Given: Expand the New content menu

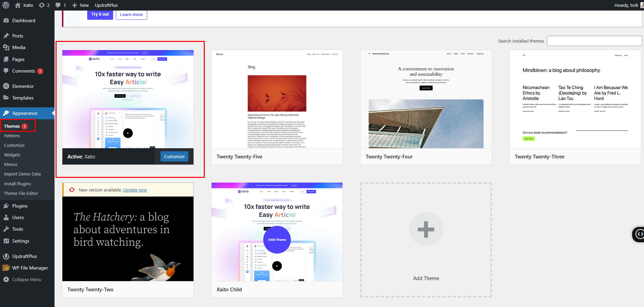Looking at the screenshot, I should (x=80, y=5).
